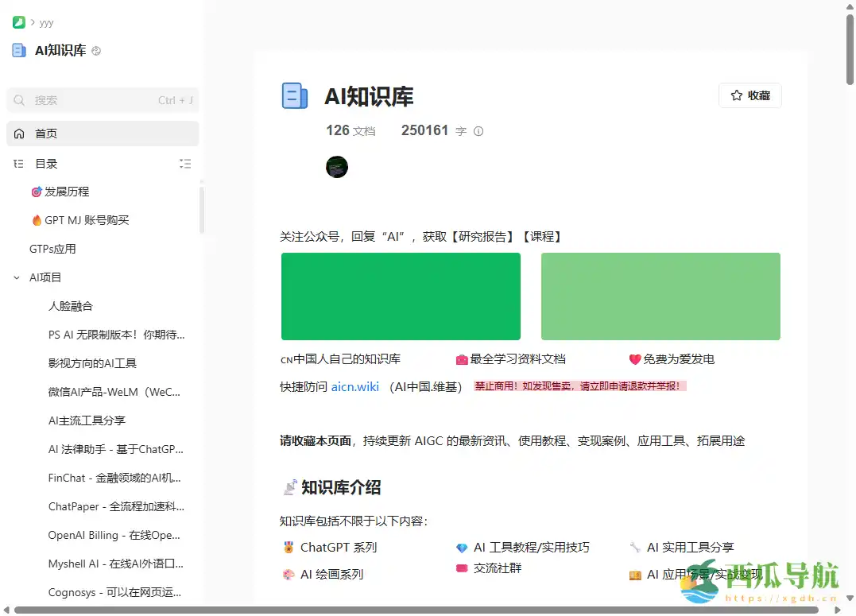Image resolution: width=856 pixels, height=616 pixels.
Task: Click the Yuque logo icon top-left
Action: (x=17, y=22)
